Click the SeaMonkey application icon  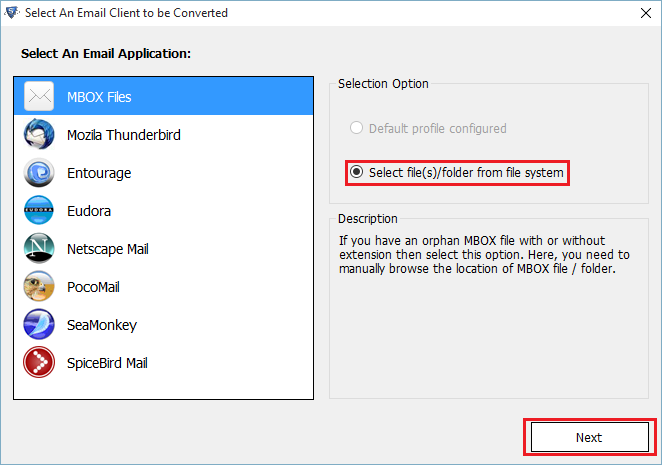coord(39,325)
